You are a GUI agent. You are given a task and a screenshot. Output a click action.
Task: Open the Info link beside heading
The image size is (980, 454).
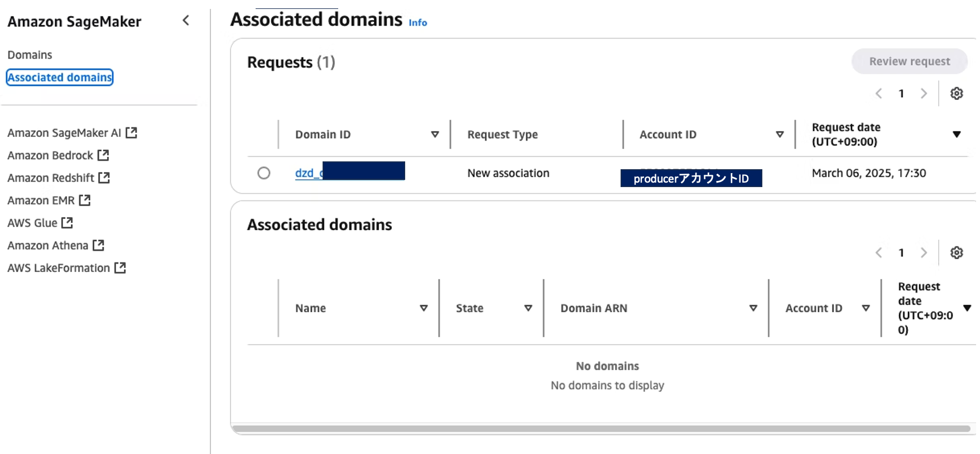point(417,23)
